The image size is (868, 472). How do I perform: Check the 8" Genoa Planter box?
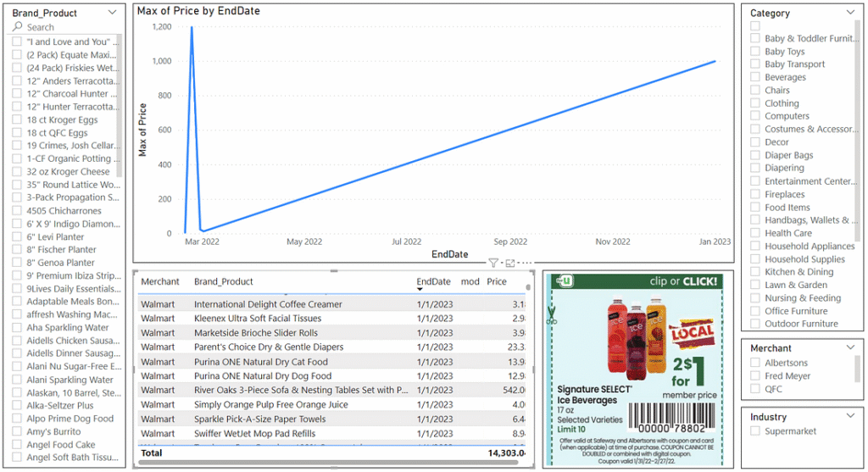(17, 263)
